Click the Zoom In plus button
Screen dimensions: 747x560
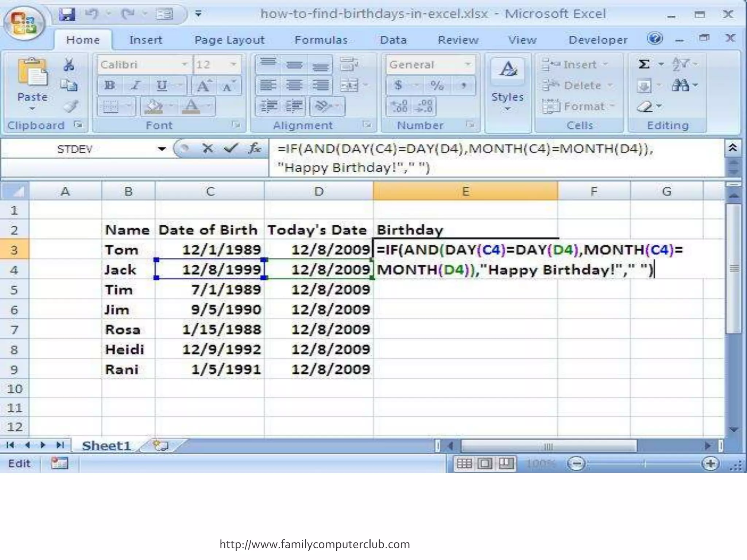pyautogui.click(x=710, y=464)
